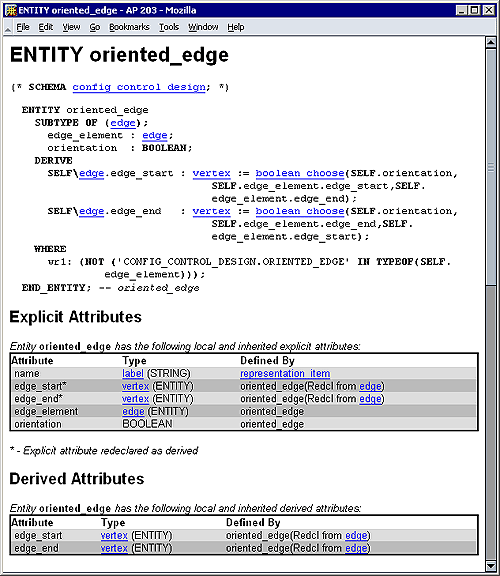This screenshot has width=500, height=576.
Task: Open the edge link after edge_element
Action: coord(155,135)
